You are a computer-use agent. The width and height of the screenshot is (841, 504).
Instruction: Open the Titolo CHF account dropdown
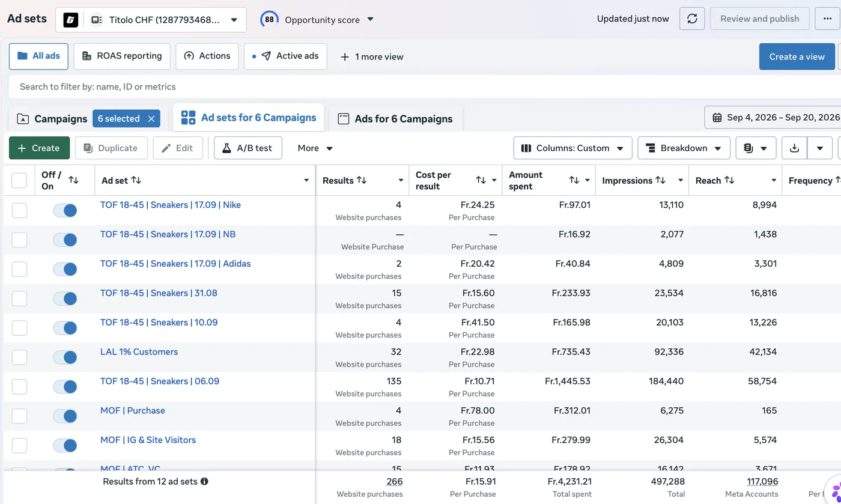point(151,20)
